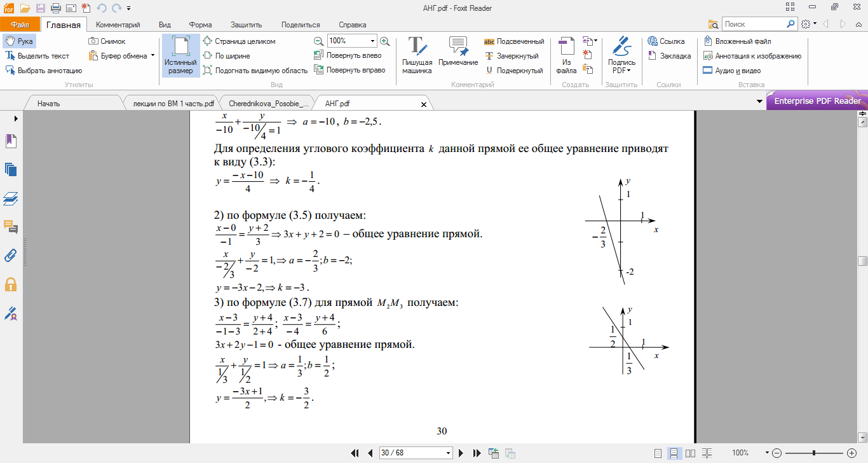Switch to Вид ribbon tab
This screenshot has height=463, width=868.
pos(165,25)
